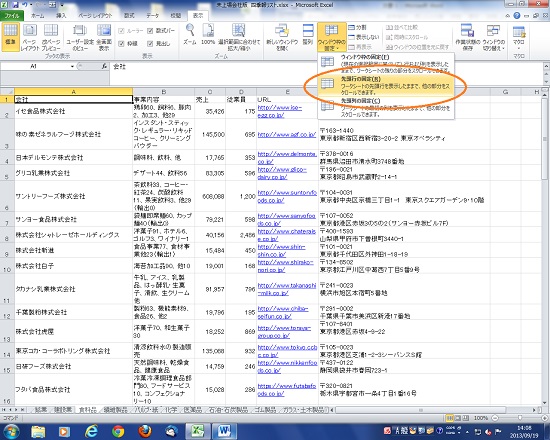
Task: Minimize the ribbon with the caret icon
Action: 508,15
